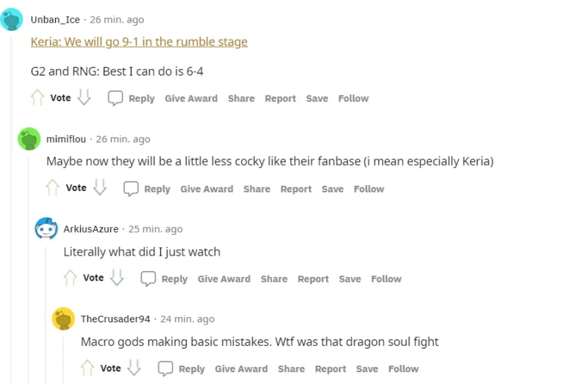Open Unban_Ice's user avatar

coord(12,20)
